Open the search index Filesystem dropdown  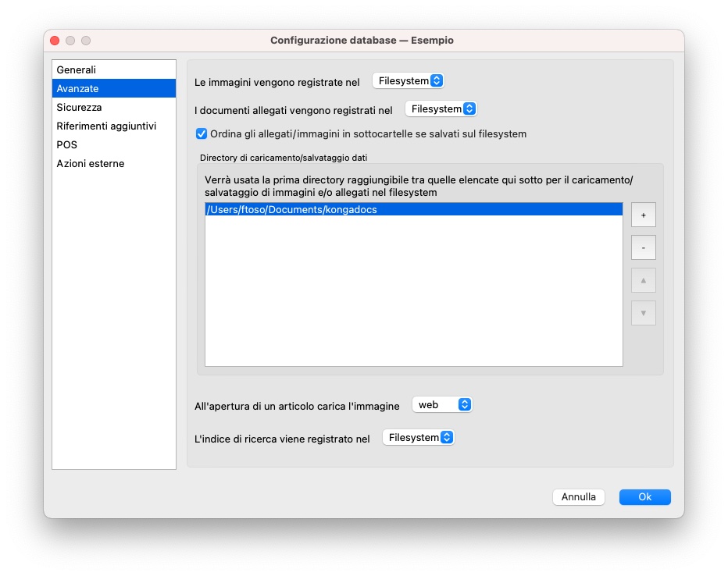pyautogui.click(x=418, y=438)
